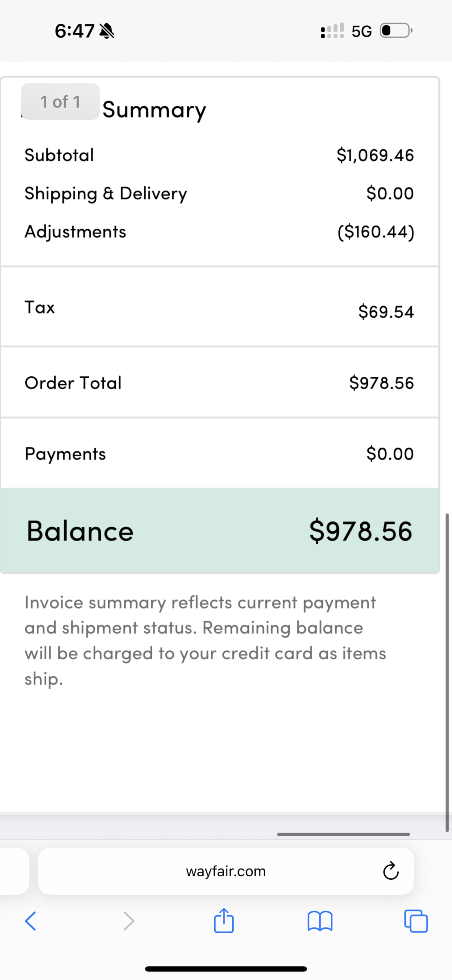Tap the cellular signal bars

pos(332,31)
